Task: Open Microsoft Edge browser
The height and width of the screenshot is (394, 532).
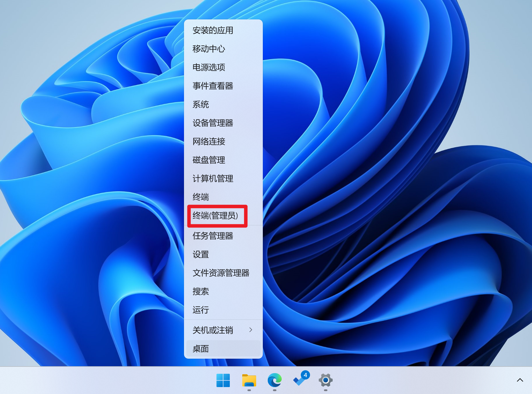Action: tap(274, 381)
